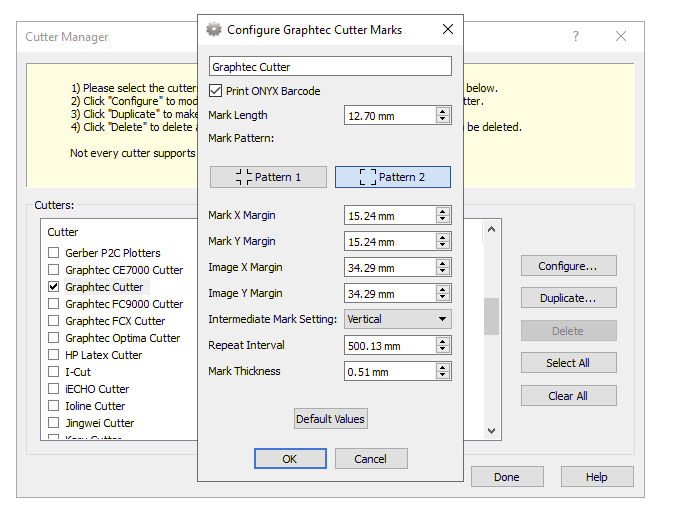Click the Mark X Margin value field
This screenshot has width=673, height=513.
[x=390, y=216]
